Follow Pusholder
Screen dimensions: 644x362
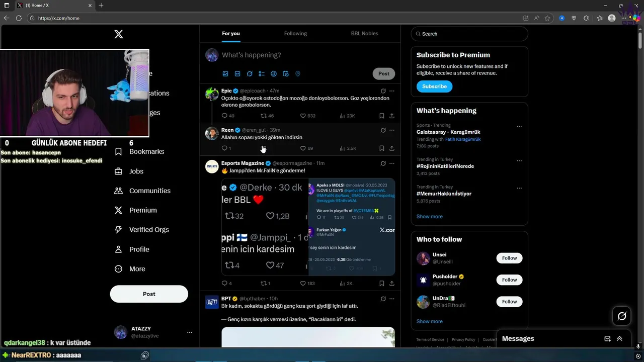(x=509, y=280)
